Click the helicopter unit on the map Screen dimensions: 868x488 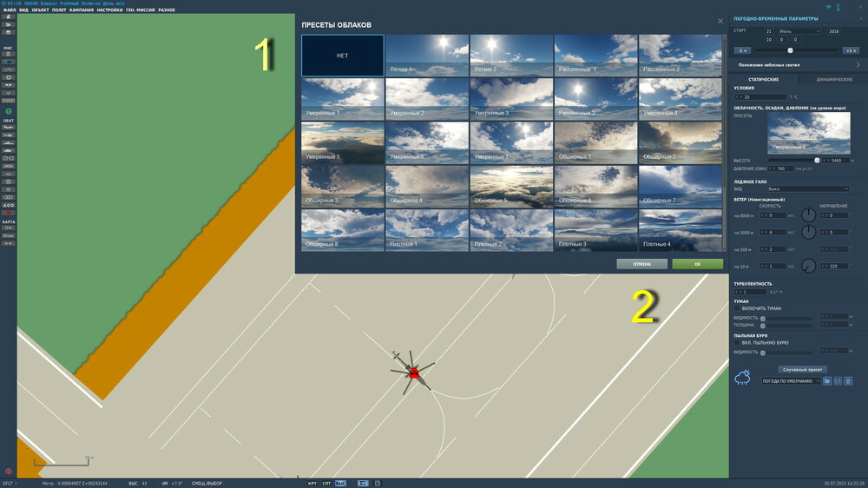point(413,372)
